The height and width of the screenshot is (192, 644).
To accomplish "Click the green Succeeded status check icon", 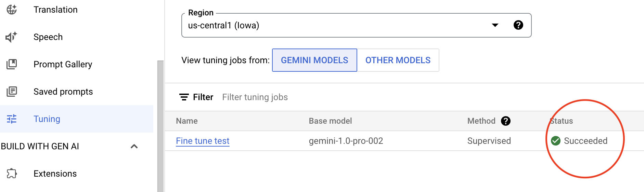I will coord(556,141).
